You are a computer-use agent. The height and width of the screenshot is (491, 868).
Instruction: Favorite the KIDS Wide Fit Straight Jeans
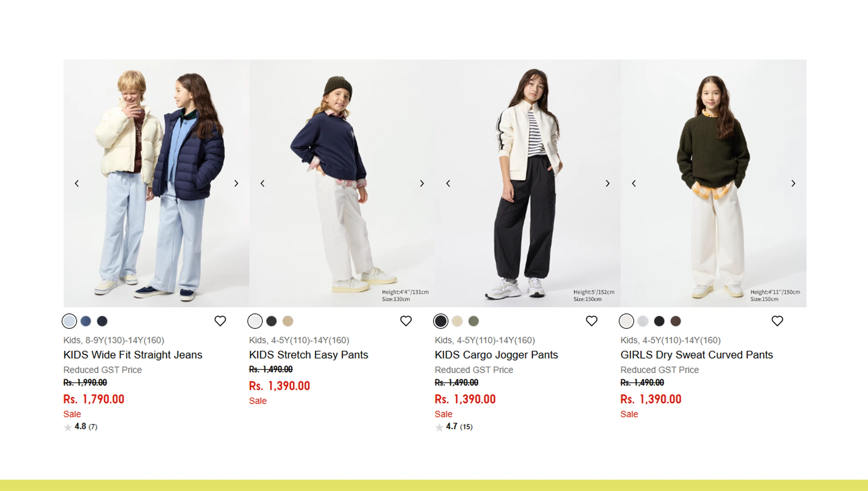pos(220,321)
